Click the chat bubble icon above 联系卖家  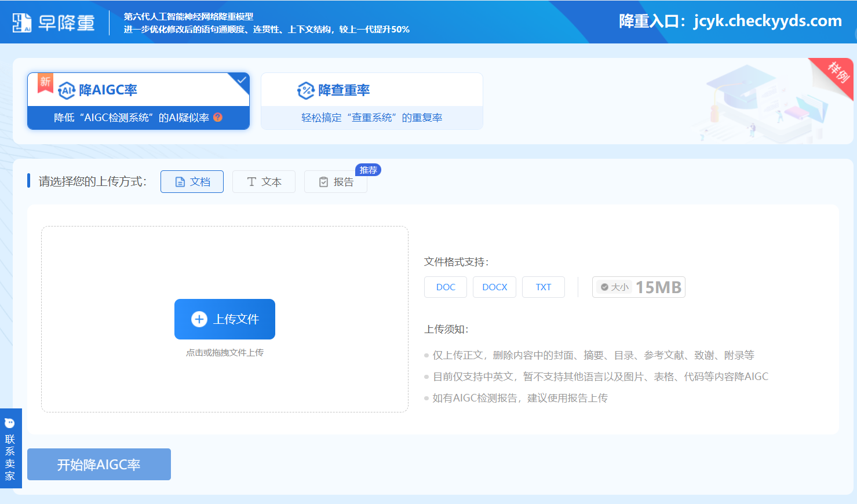(10, 423)
